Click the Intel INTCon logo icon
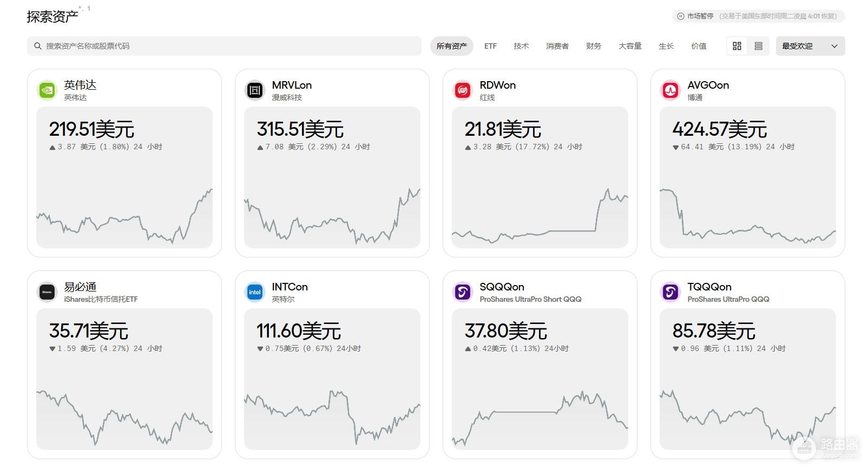The image size is (868, 470). click(255, 292)
